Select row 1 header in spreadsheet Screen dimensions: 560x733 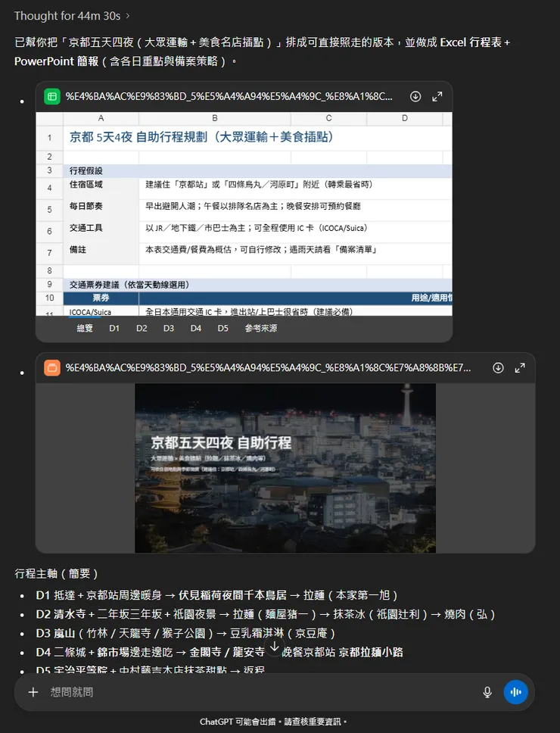click(49, 138)
